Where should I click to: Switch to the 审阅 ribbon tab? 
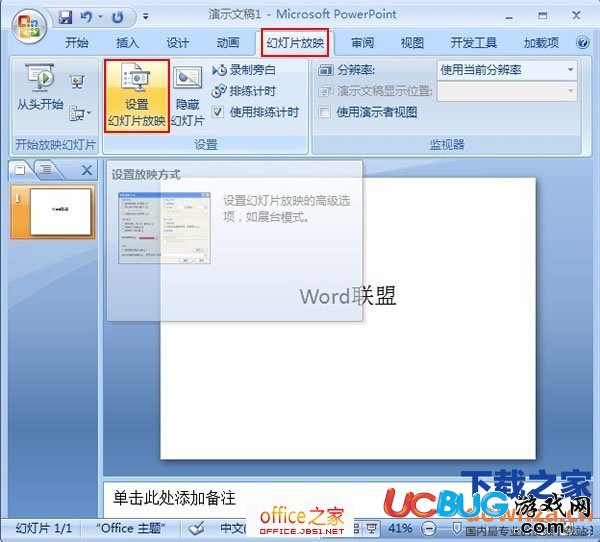pyautogui.click(x=362, y=42)
